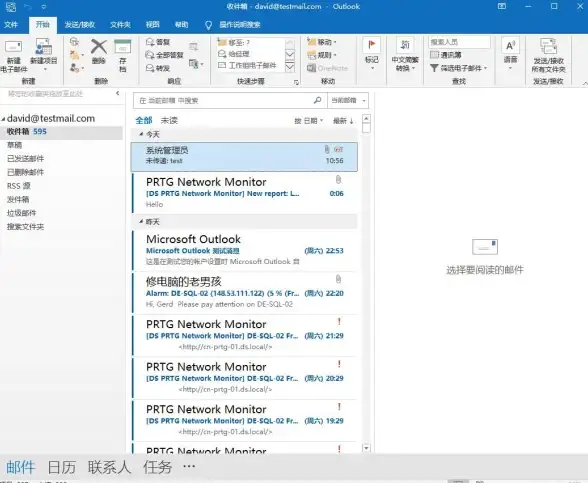Show 未读 (Unread) messages filter
Image resolution: width=588 pixels, height=483 pixels.
click(x=169, y=120)
